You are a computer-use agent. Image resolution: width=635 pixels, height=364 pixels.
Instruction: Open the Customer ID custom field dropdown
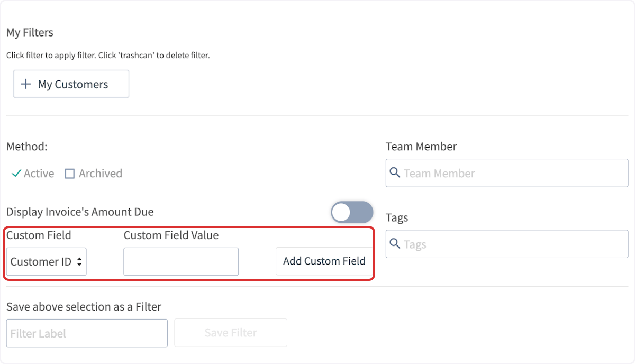coord(47,261)
